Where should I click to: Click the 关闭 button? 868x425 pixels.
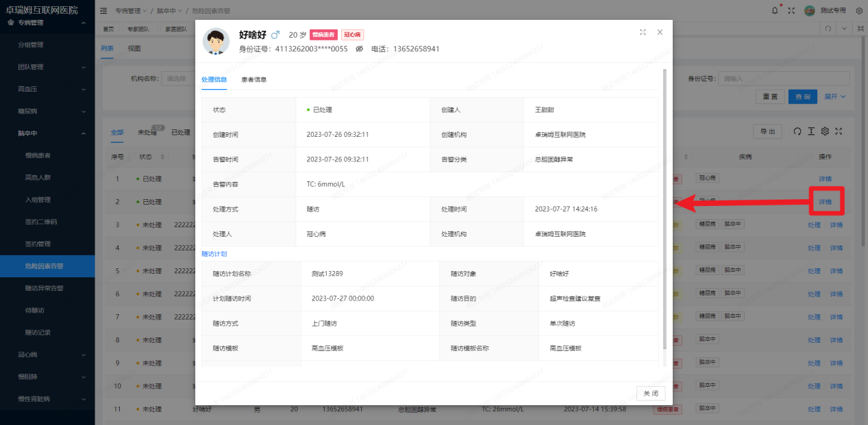coord(651,393)
